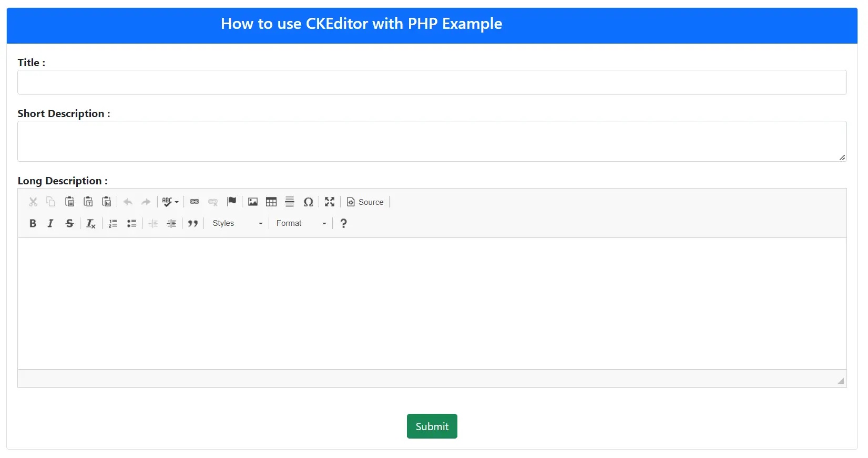
Task: Insert a table into the editor
Action: coord(271,202)
